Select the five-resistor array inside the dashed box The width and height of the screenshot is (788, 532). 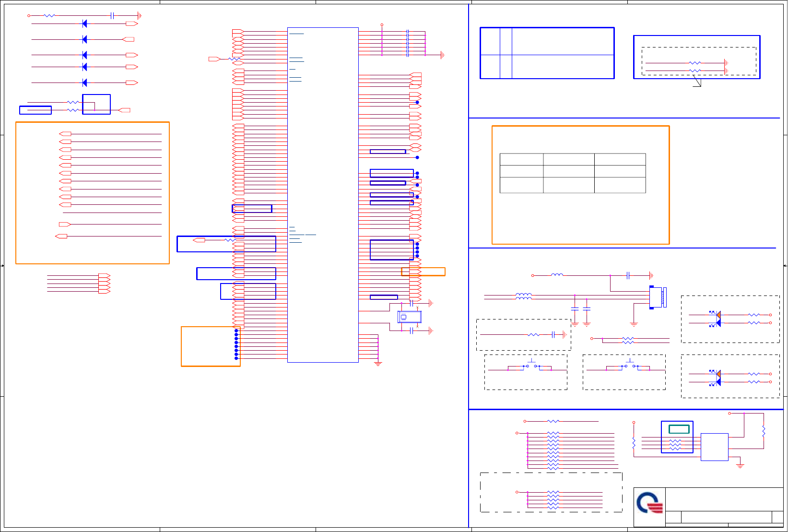(x=553, y=500)
